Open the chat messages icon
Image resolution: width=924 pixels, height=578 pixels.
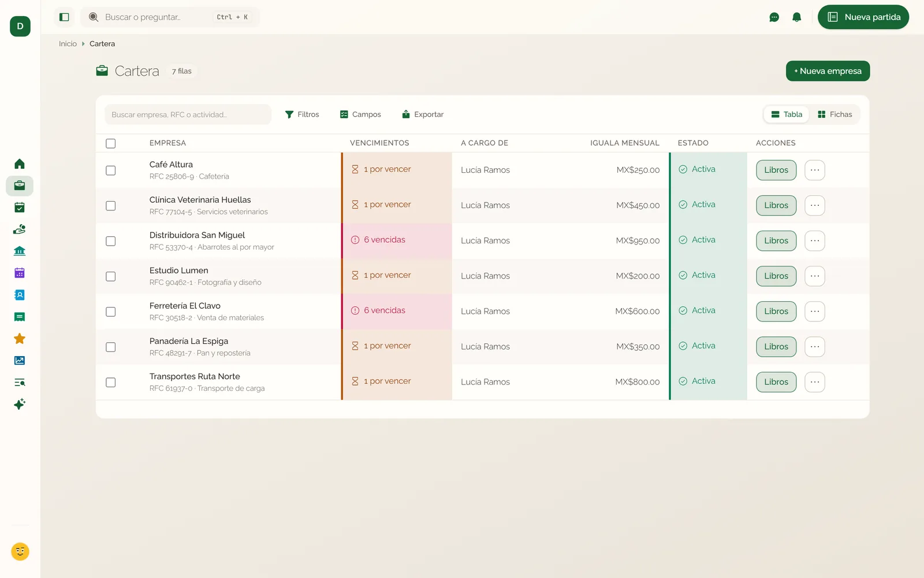point(774,17)
